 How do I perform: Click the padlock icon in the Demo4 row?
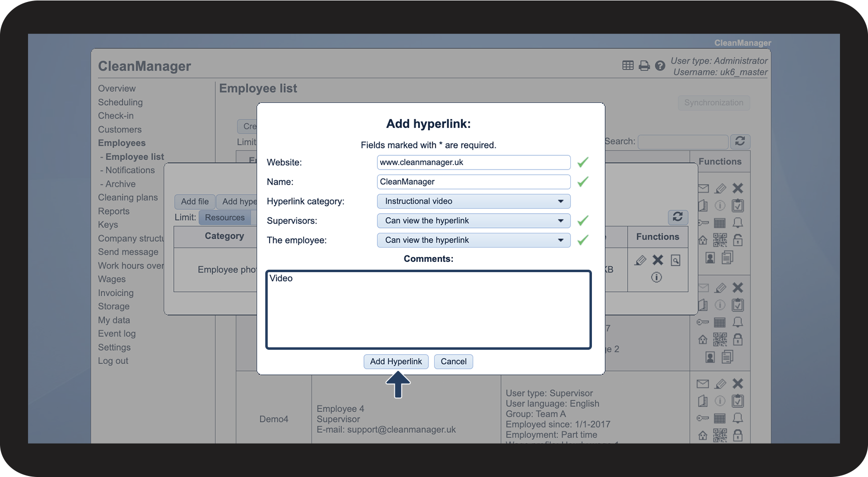click(738, 435)
